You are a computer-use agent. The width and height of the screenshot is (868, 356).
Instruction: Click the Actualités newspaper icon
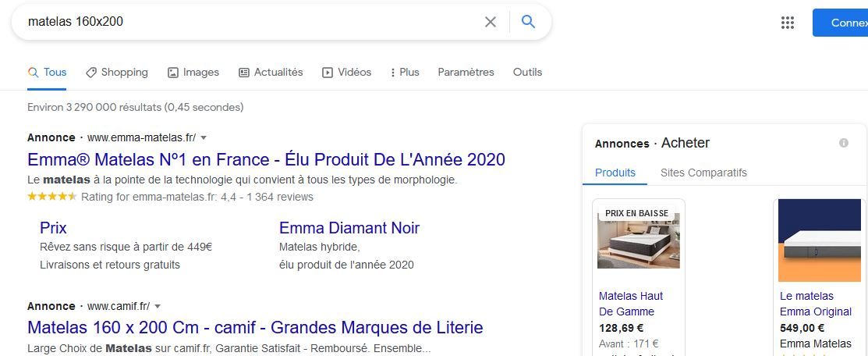tap(244, 73)
